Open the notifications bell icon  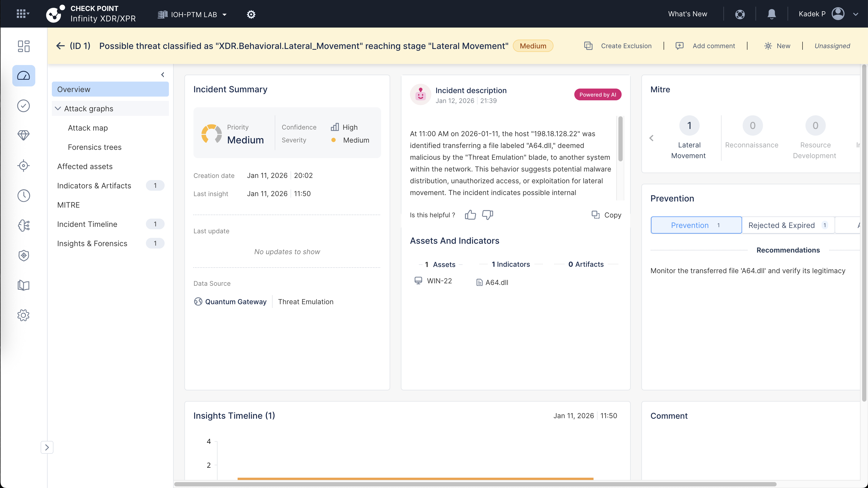coord(771,14)
